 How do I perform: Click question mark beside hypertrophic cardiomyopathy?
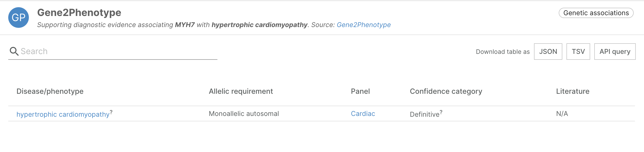(x=111, y=112)
